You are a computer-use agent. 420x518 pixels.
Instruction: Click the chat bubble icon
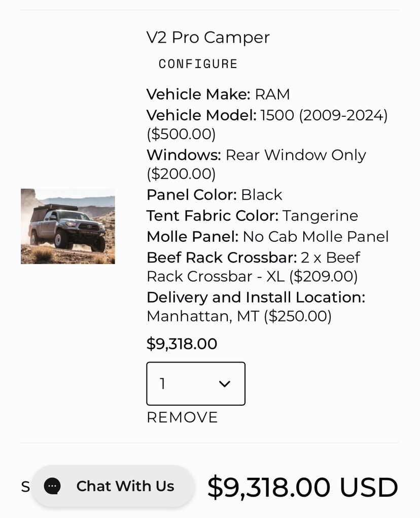(52, 486)
